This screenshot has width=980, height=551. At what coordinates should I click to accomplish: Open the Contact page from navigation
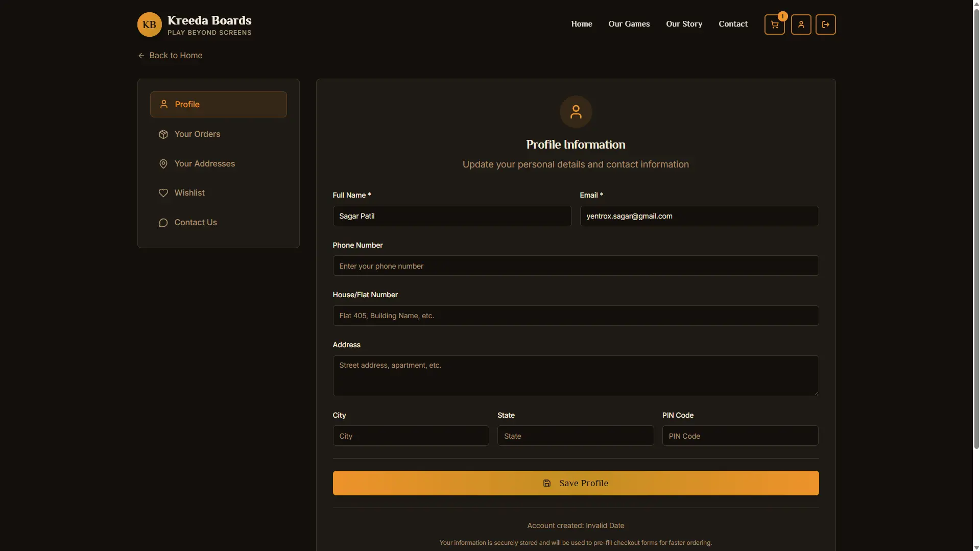pyautogui.click(x=732, y=23)
